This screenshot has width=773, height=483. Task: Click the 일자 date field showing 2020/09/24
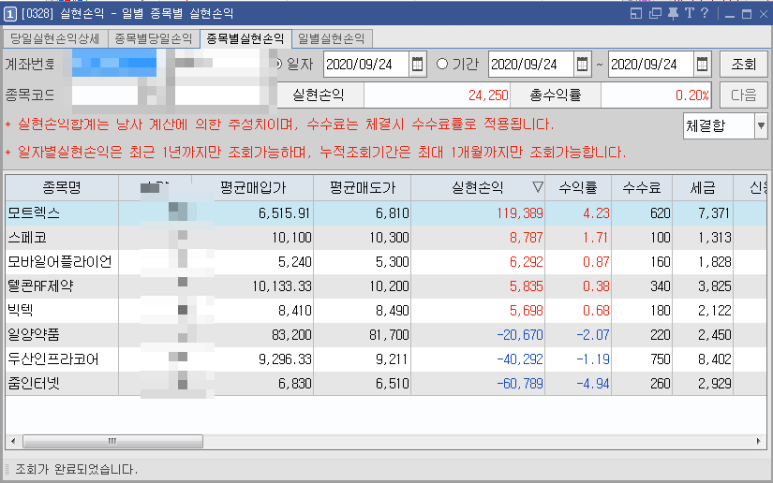point(366,64)
